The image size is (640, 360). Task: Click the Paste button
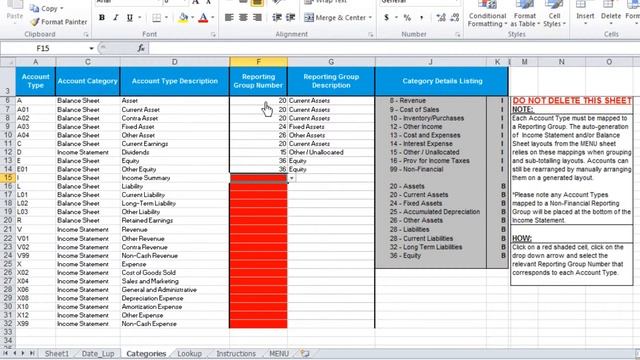[x=15, y=11]
